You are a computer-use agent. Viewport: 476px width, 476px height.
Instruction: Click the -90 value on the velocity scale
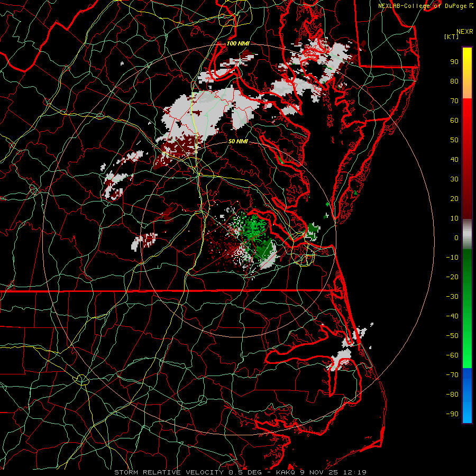(452, 414)
